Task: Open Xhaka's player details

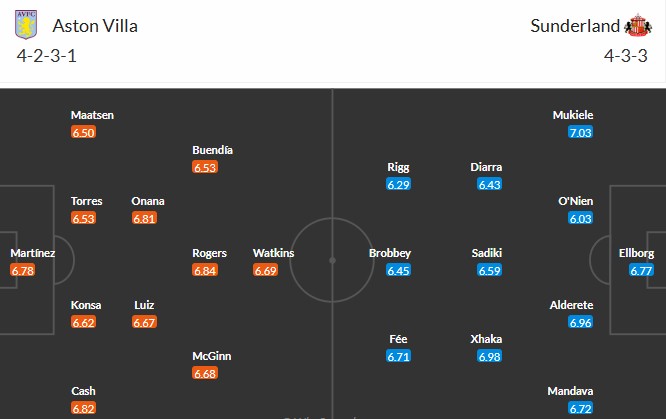Action: coord(486,339)
